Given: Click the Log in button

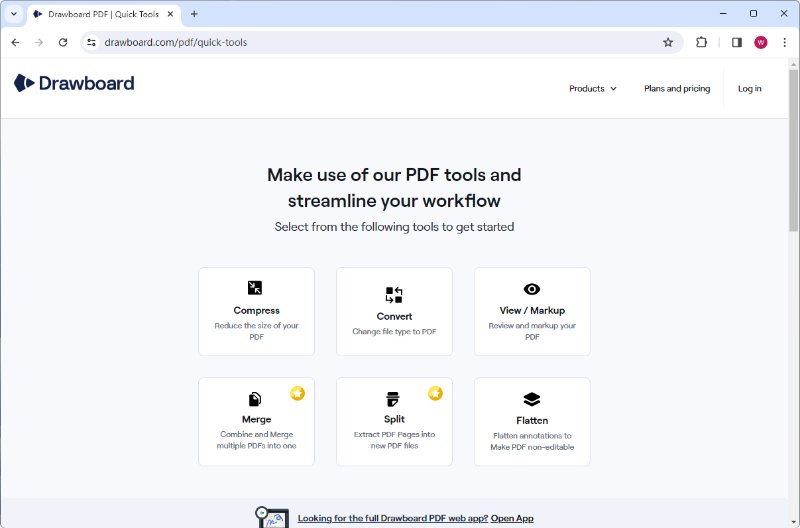Looking at the screenshot, I should pyautogui.click(x=750, y=88).
